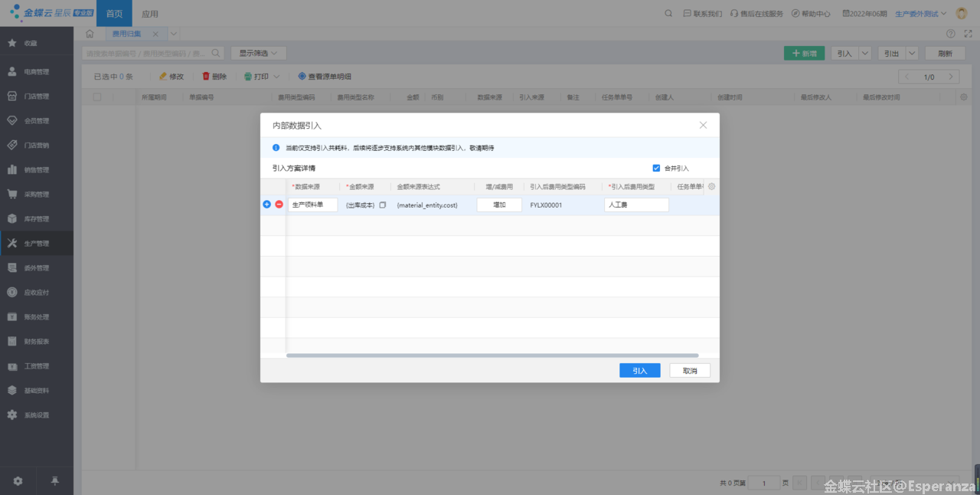Click the search magnifier in the top bar

668,13
